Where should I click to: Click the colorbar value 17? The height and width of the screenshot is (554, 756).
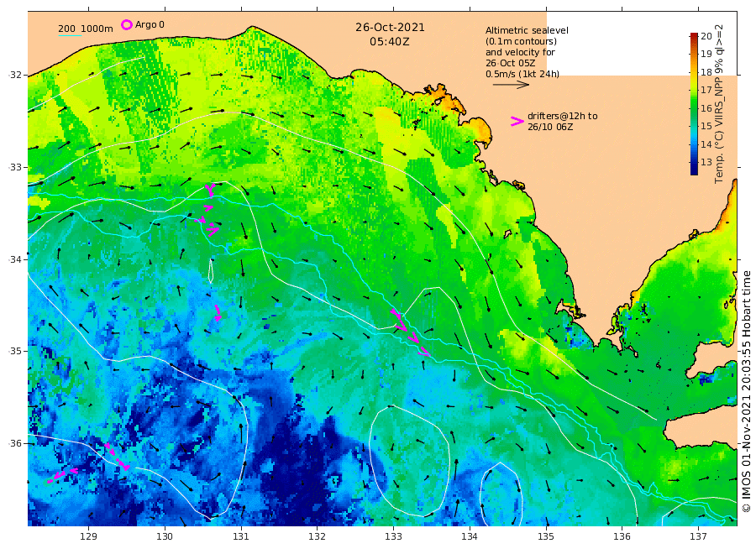point(706,90)
